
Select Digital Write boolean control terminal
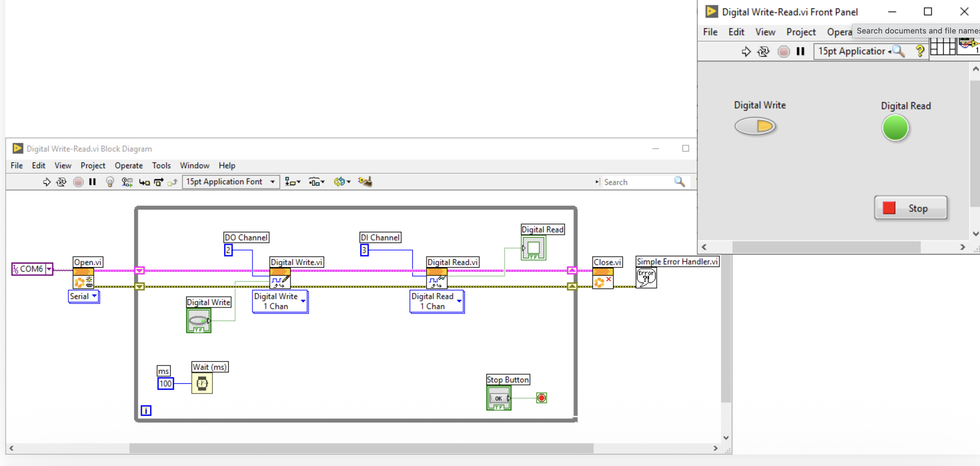pyautogui.click(x=199, y=321)
